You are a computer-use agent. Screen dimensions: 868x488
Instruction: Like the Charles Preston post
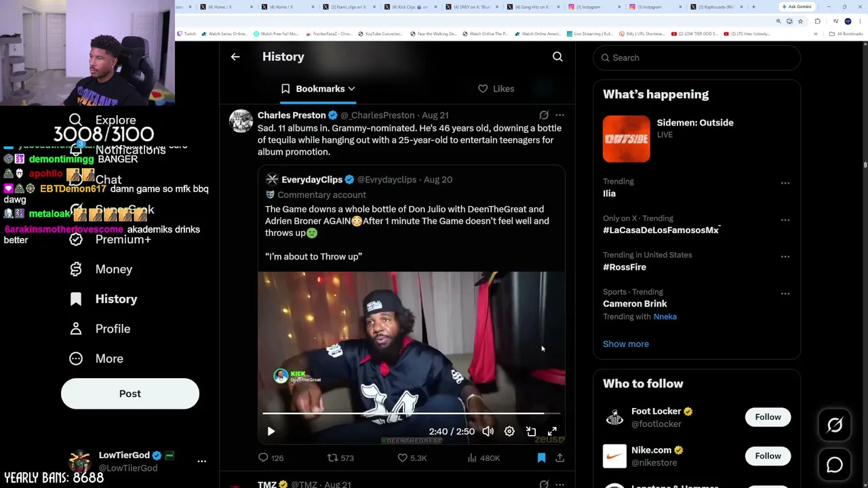412,458
